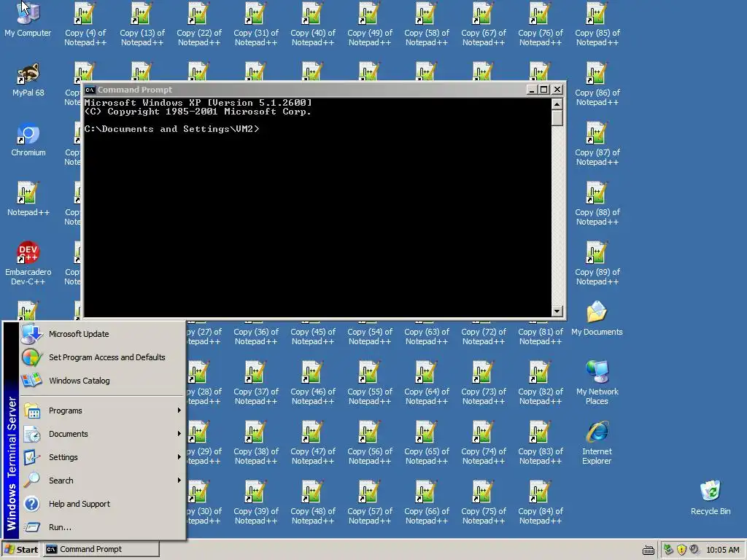The image size is (747, 560).
Task: Select Copy (13) of Notepad++ shortcut
Action: (142, 25)
